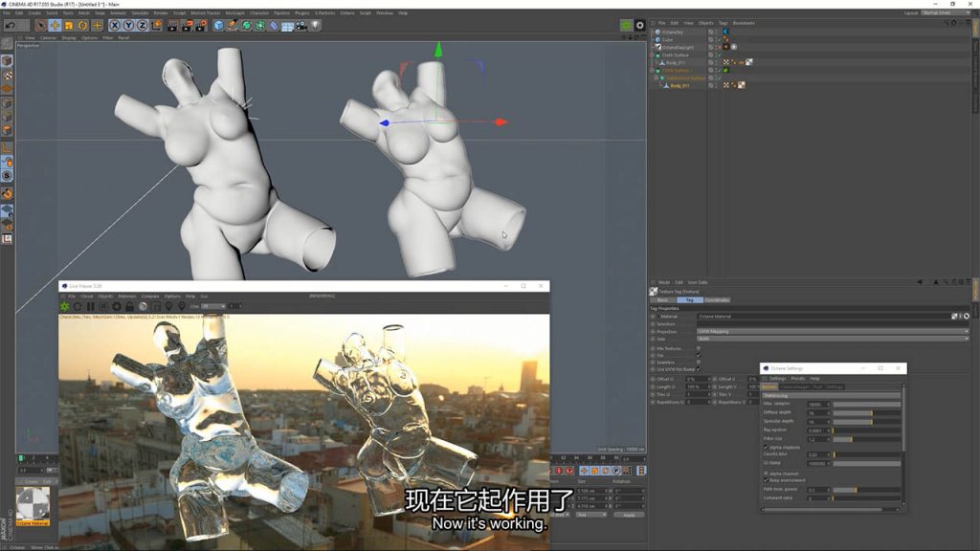980x551 pixels.
Task: Collapse the upper Cloth Surface tree node
Action: [x=652, y=55]
